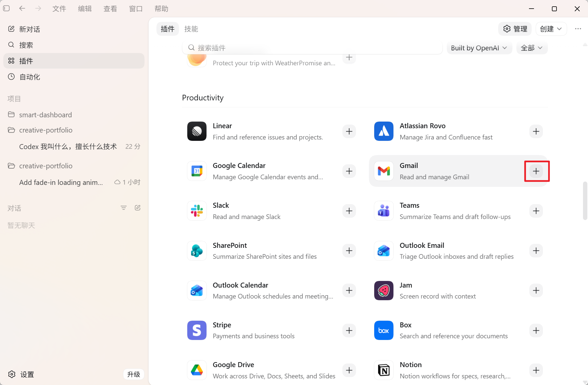Image resolution: width=588 pixels, height=385 pixels.
Task: Select 插件 in the sidebar
Action: pos(74,61)
